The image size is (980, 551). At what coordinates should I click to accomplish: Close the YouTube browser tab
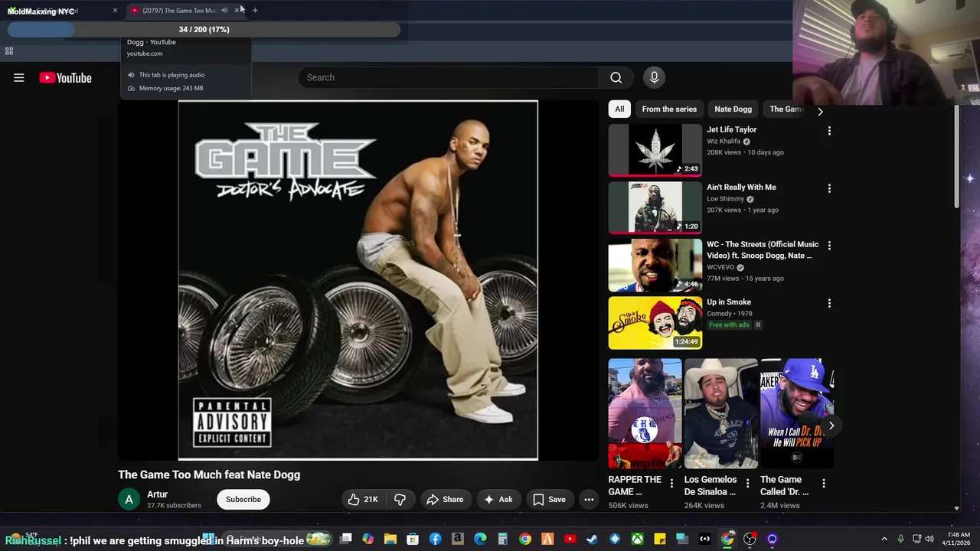click(x=237, y=10)
